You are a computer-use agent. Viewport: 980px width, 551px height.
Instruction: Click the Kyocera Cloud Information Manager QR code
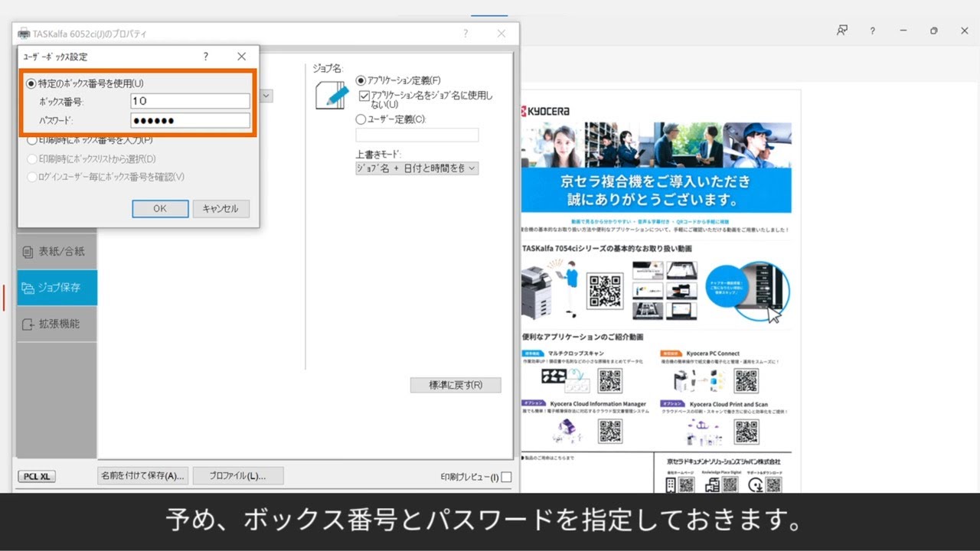pyautogui.click(x=610, y=432)
